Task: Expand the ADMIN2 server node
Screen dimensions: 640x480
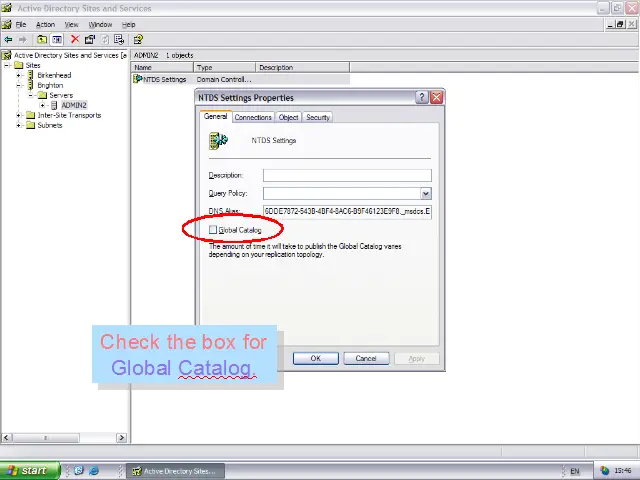Action: pos(42,105)
